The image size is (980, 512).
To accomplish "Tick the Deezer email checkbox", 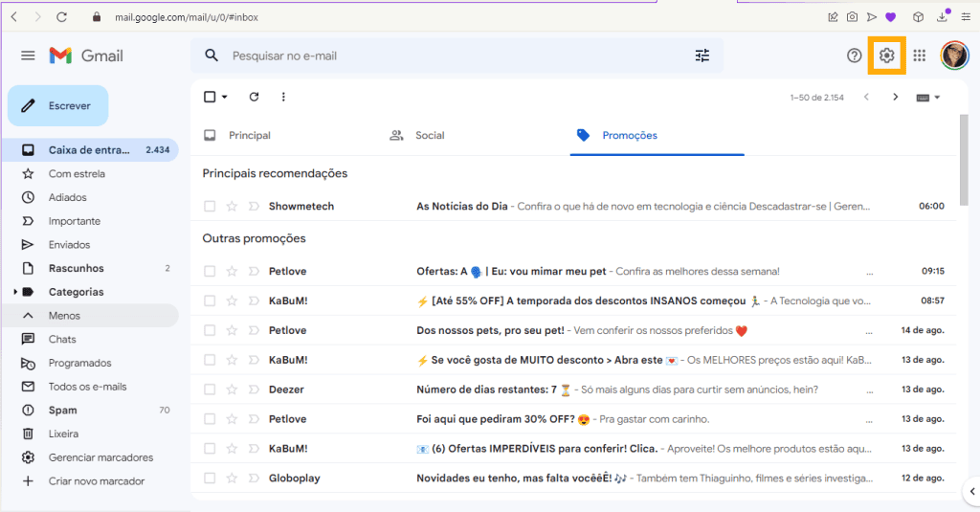I will (x=210, y=390).
